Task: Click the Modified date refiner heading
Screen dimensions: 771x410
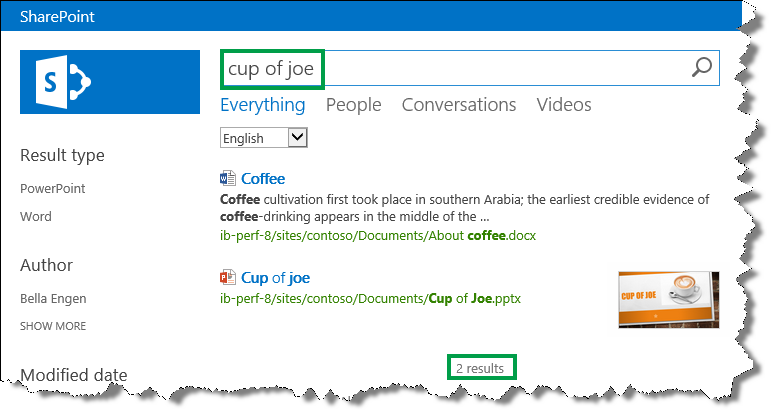Action: 74,375
